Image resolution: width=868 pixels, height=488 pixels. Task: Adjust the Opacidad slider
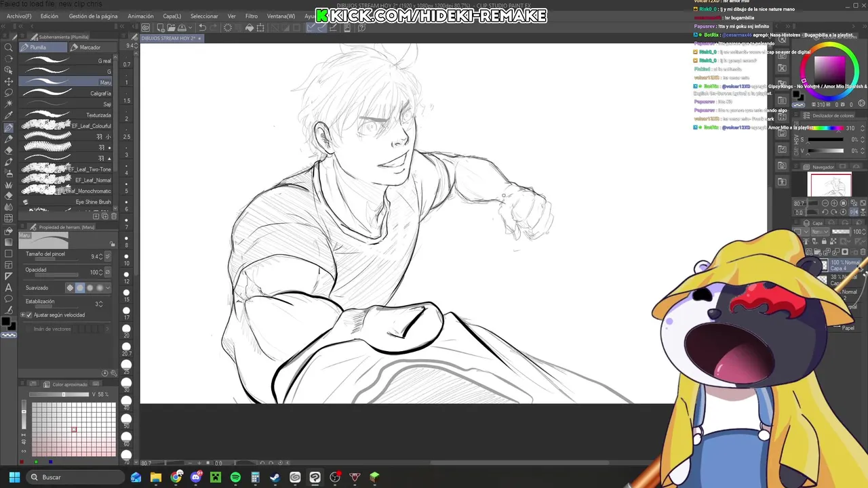58,276
